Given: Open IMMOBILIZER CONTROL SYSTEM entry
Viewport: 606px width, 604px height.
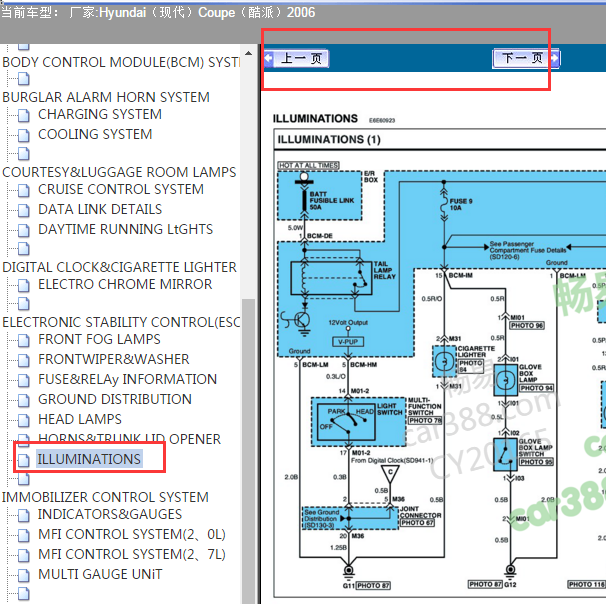Looking at the screenshot, I should [x=105, y=497].
